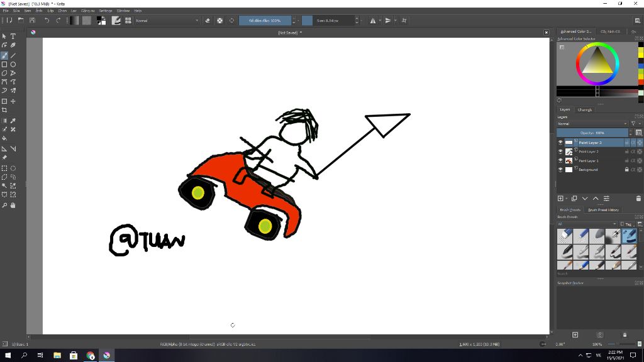The height and width of the screenshot is (362, 644).
Task: Toggle preserve alpha checker icon
Action: 219,21
